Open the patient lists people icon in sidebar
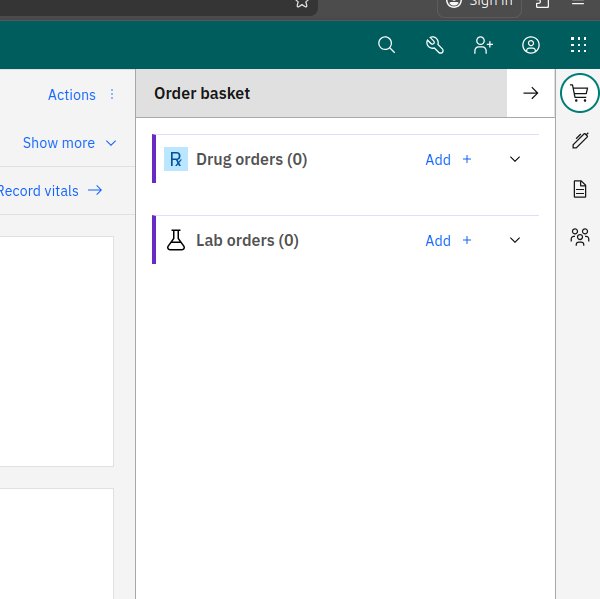Viewport: 600px width, 599px height. (579, 237)
